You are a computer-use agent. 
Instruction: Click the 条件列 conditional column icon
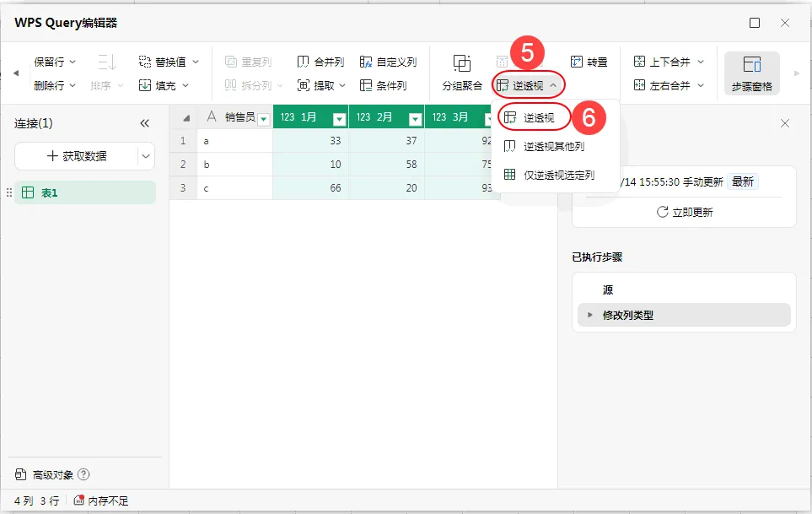coord(366,85)
